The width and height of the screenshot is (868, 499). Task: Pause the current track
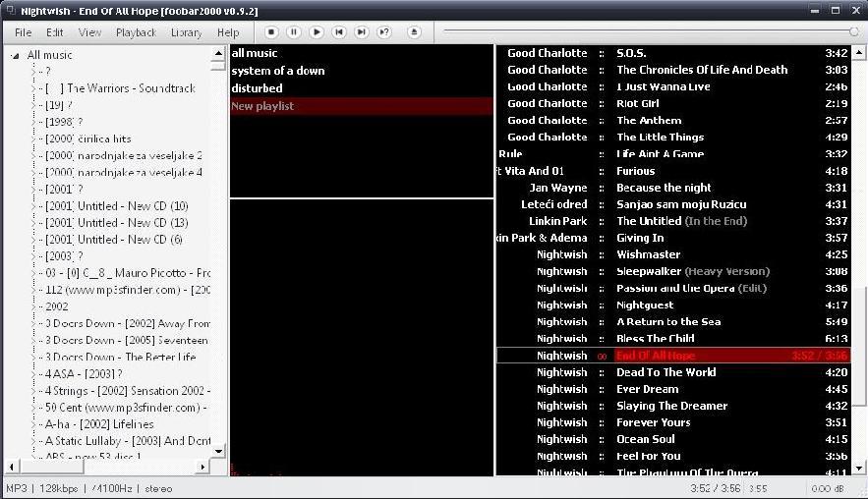pos(294,32)
